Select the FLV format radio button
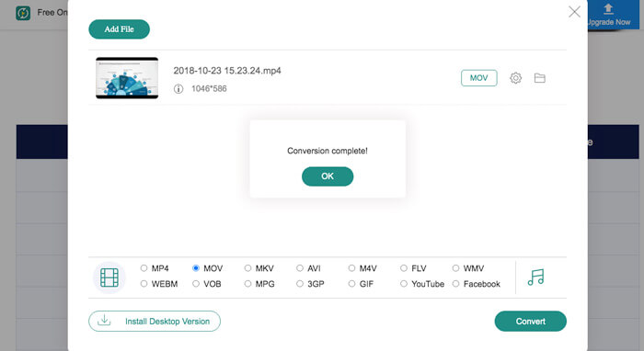The image size is (644, 351). tap(404, 268)
